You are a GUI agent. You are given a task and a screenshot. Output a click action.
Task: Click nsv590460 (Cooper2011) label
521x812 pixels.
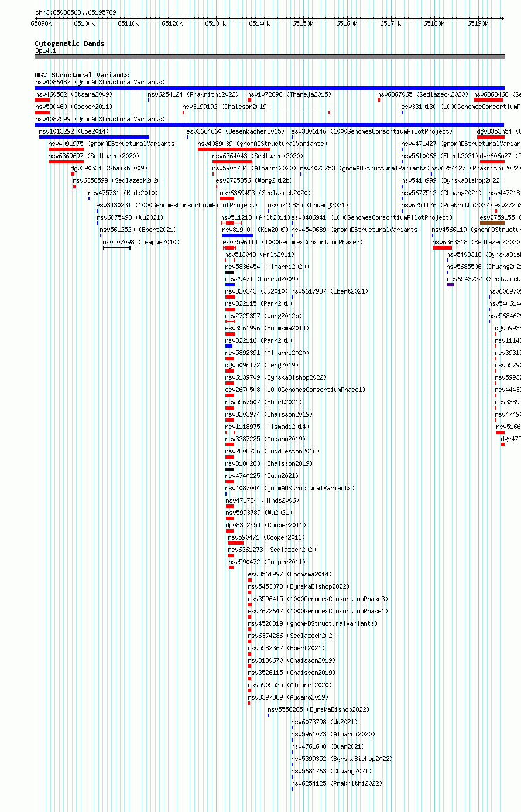(x=74, y=107)
